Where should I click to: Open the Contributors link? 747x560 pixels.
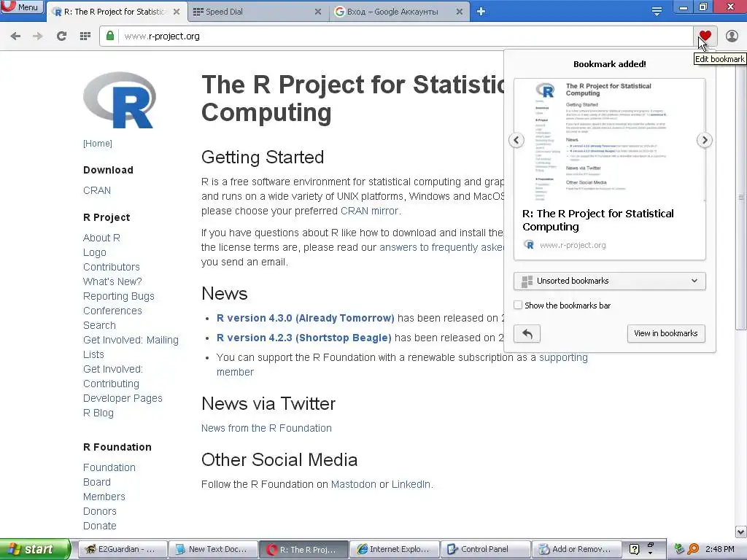click(112, 267)
